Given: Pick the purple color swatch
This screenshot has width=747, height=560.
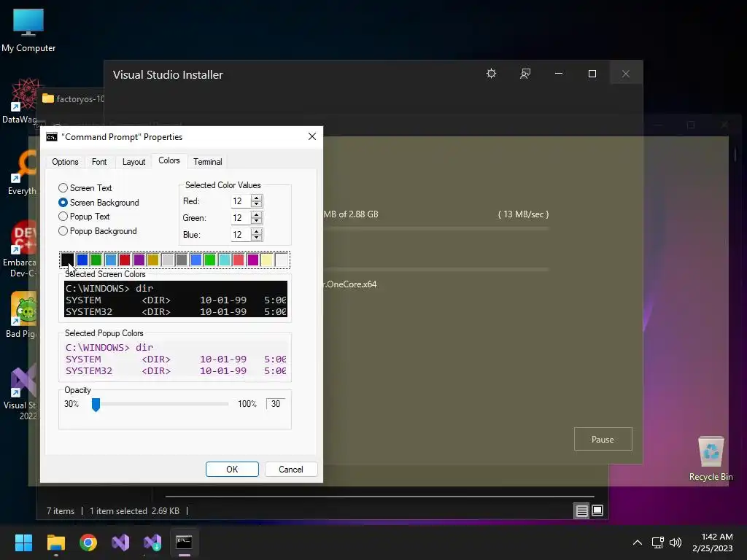Looking at the screenshot, I should [x=139, y=260].
